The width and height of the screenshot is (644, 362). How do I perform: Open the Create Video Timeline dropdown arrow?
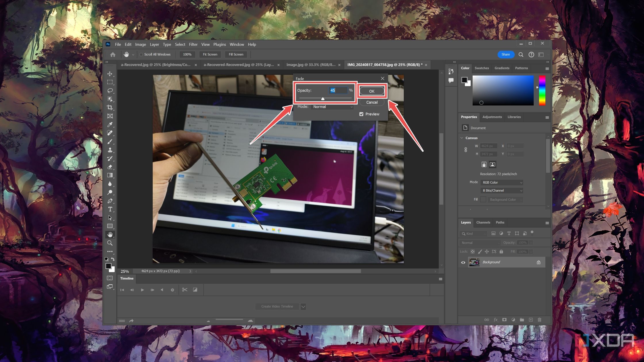click(303, 307)
